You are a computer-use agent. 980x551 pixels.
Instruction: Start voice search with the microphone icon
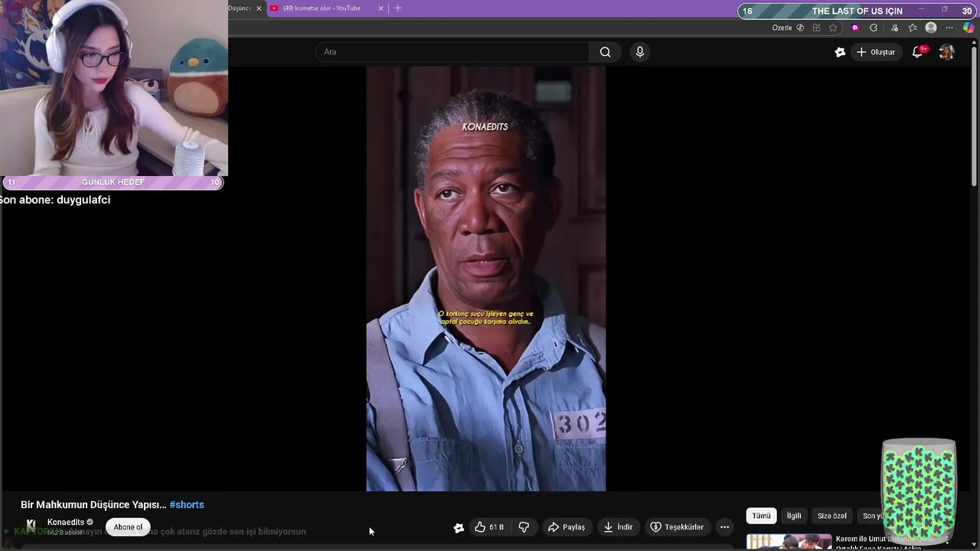point(640,52)
